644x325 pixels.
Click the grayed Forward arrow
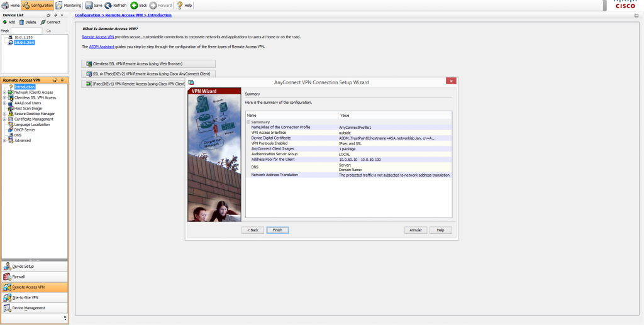[160, 5]
